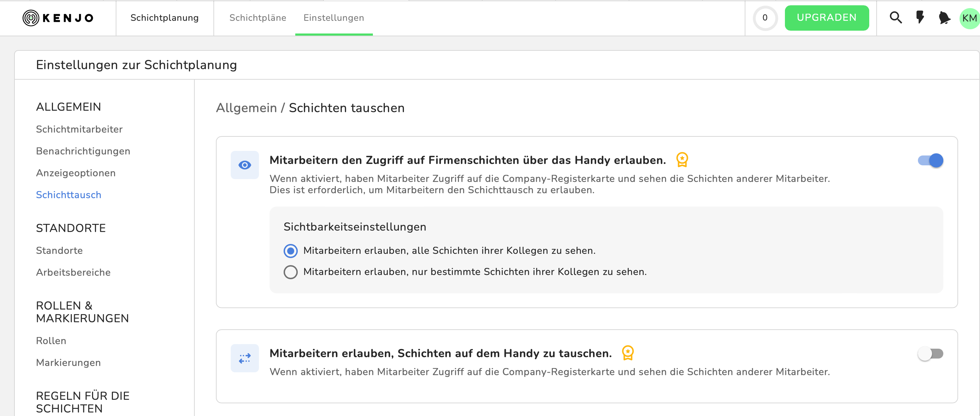The height and width of the screenshot is (416, 980).
Task: Open Benachrichtigungen settings in sidebar
Action: [83, 151]
